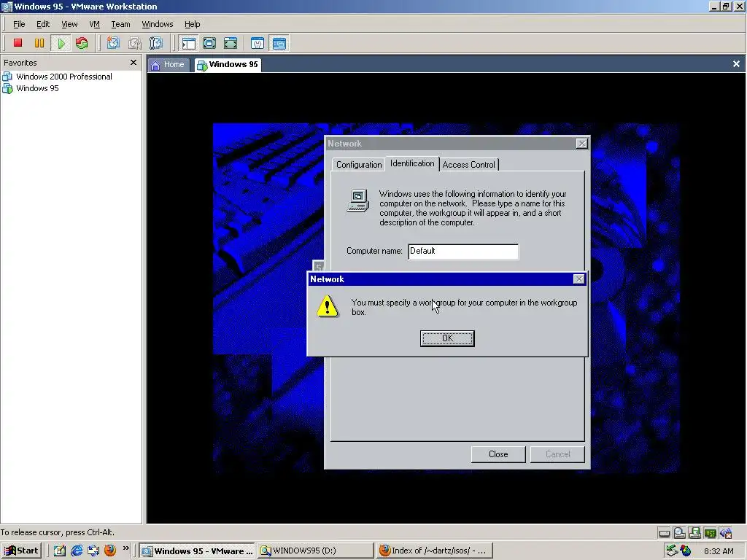Open the View menu
Image resolution: width=747 pixels, height=560 pixels.
tap(69, 24)
